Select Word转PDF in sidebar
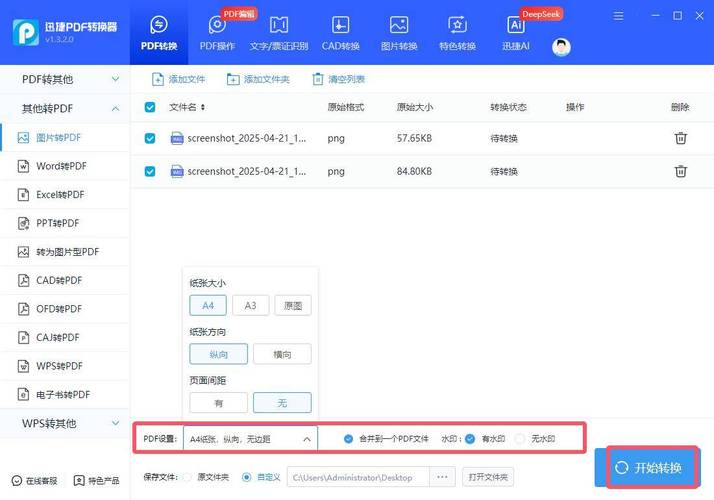Screen dimensions: 714x500 pyautogui.click(x=65, y=166)
